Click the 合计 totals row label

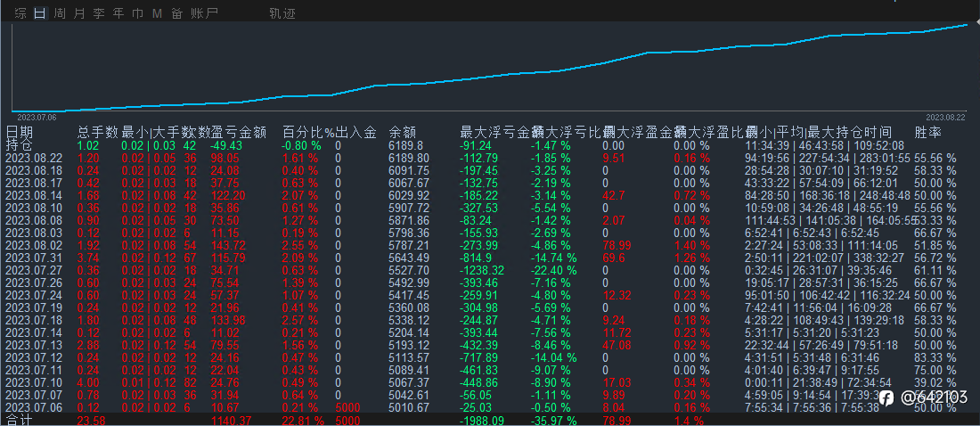coord(19,420)
